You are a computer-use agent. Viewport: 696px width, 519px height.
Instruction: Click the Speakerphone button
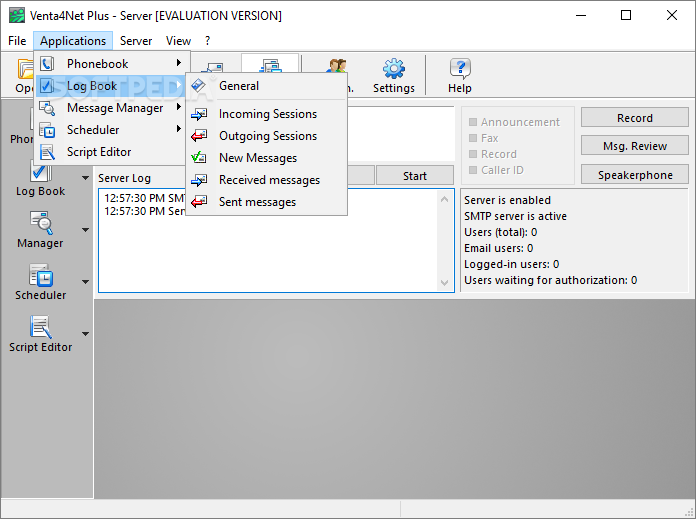[635, 175]
